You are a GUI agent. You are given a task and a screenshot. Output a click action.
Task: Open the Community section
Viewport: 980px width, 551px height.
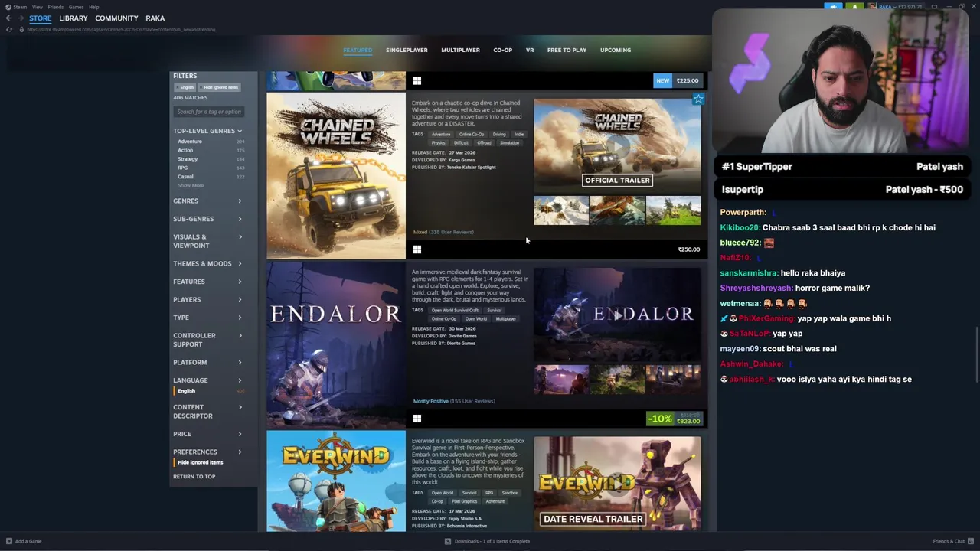click(x=116, y=18)
